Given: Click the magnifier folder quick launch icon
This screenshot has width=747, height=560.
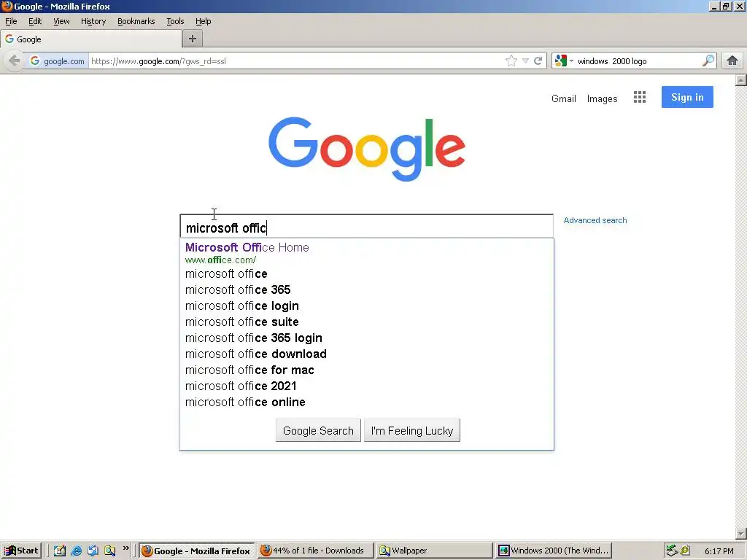Looking at the screenshot, I should tap(110, 551).
